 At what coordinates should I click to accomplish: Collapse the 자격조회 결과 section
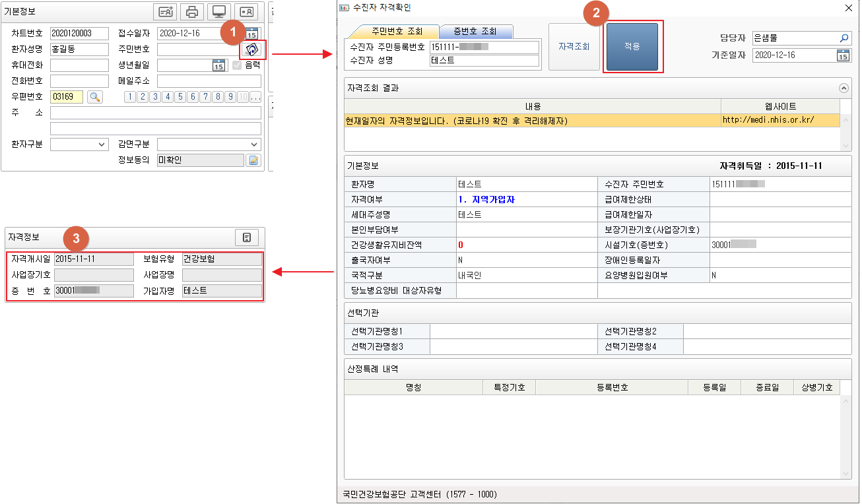point(843,88)
